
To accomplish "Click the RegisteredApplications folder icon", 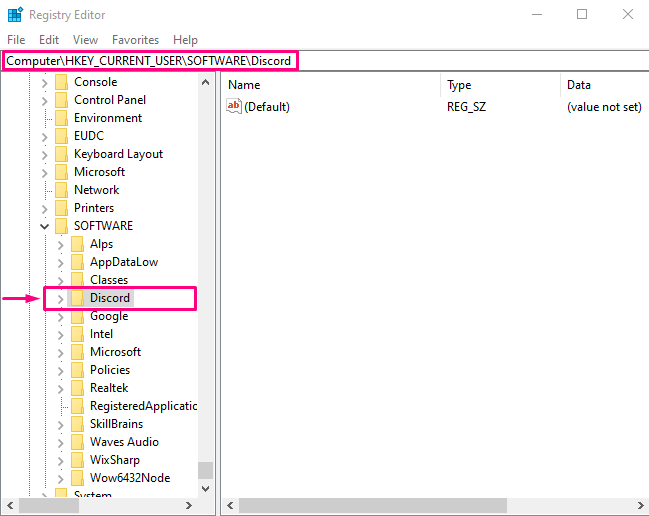I will click(77, 406).
